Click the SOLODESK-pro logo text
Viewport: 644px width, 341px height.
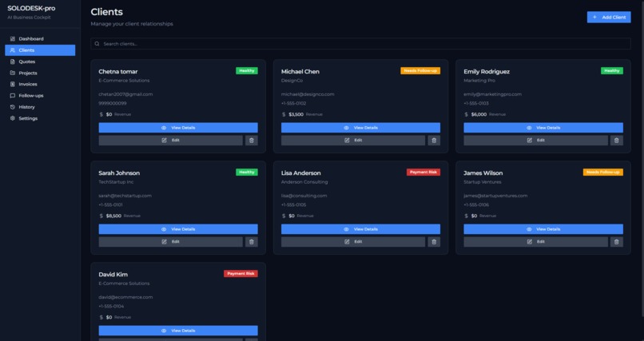tap(31, 8)
